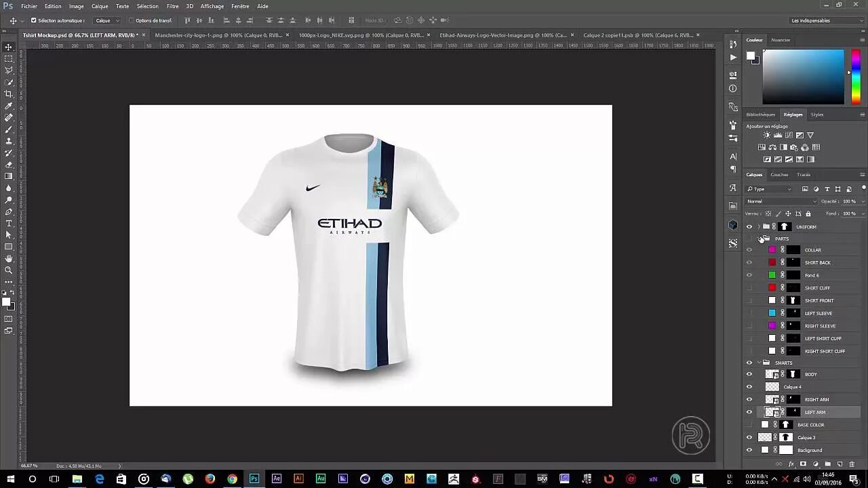The width and height of the screenshot is (868, 488).
Task: Select the Rectangular Marquee tool
Action: 9,59
